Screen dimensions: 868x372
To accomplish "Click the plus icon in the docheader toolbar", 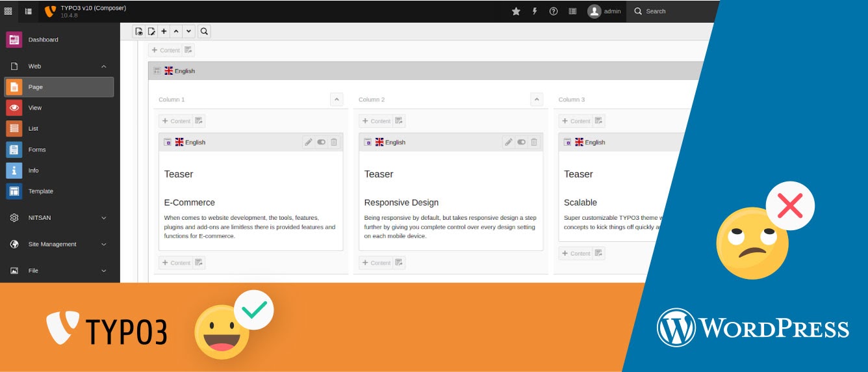I will click(164, 31).
